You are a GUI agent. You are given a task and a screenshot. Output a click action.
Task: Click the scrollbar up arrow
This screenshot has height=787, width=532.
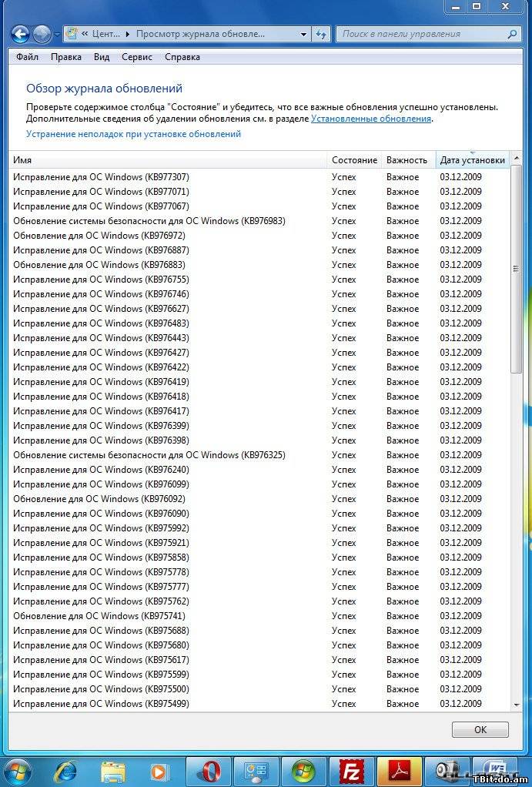517,159
